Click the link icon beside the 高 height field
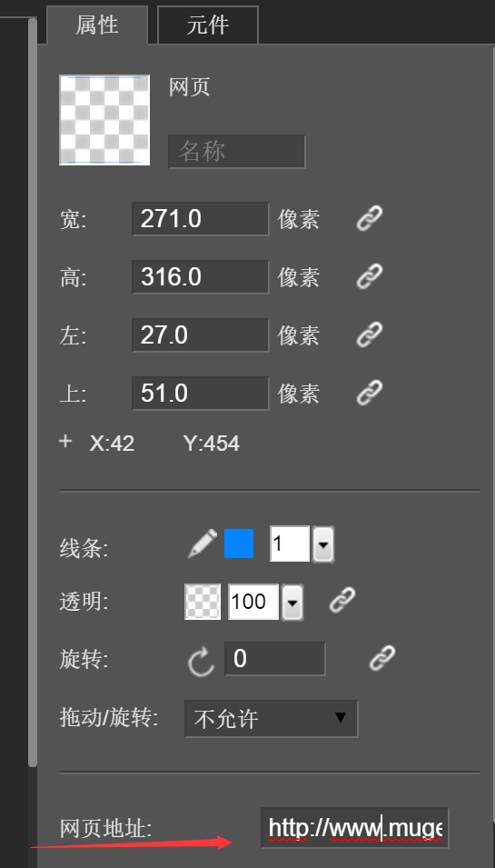495x868 pixels. 370,276
